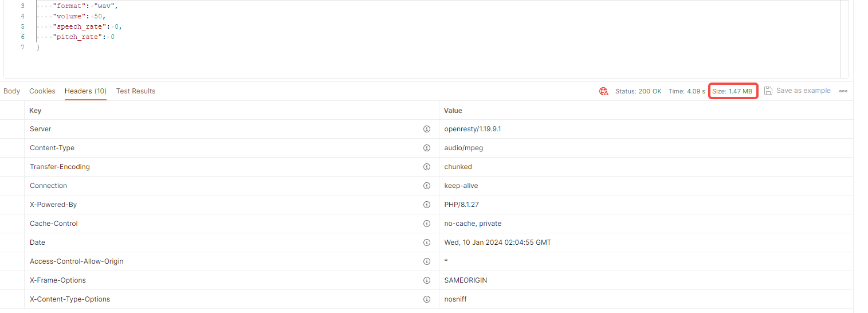Open the three-dot more options menu
Image resolution: width=868 pixels, height=313 pixels.
[x=843, y=91]
